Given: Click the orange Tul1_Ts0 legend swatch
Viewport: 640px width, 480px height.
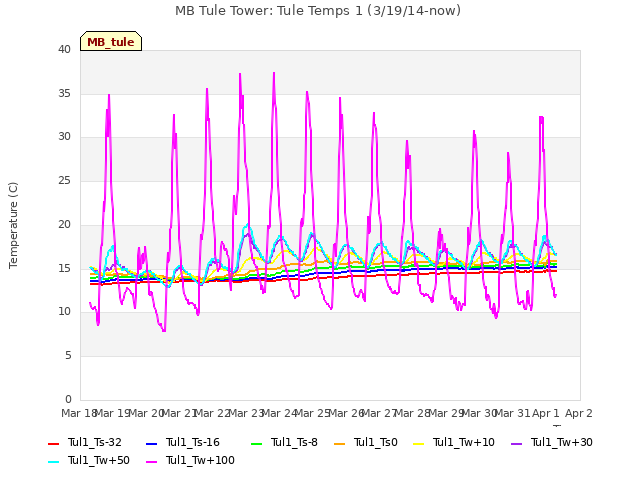Looking at the screenshot, I should (x=340, y=444).
